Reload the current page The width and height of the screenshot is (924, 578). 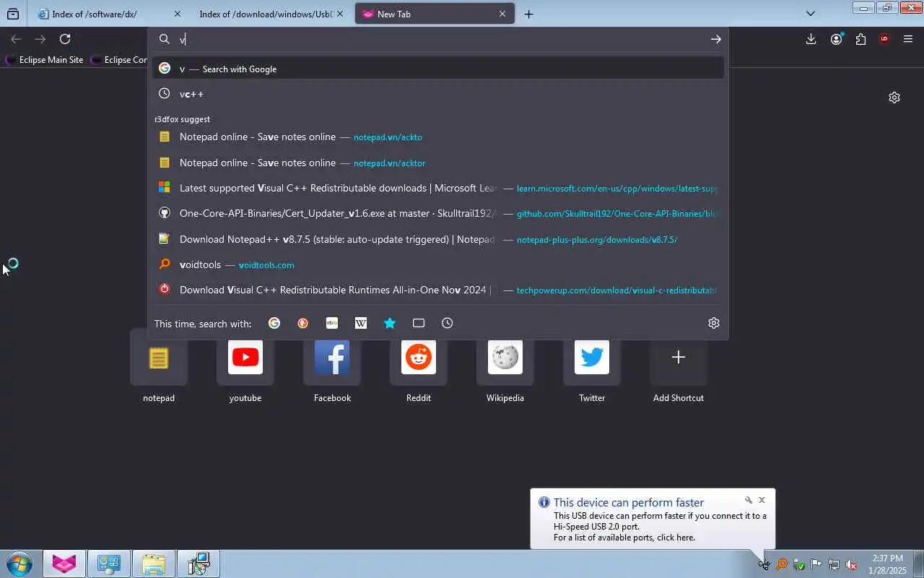coord(65,39)
